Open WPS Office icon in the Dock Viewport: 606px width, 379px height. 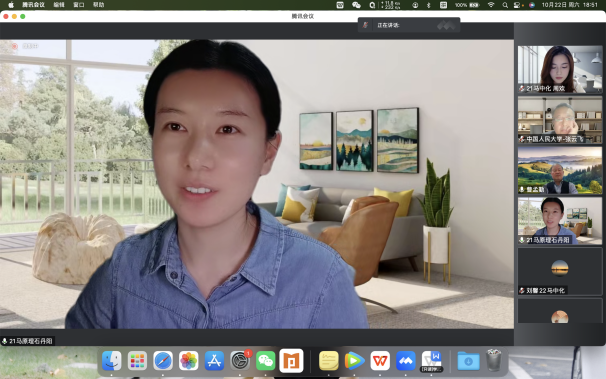point(380,361)
